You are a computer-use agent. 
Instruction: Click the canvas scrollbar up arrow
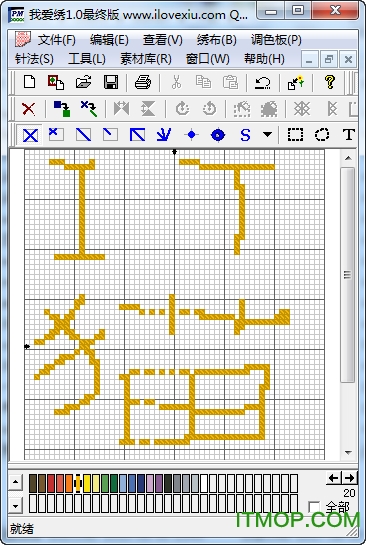pyautogui.click(x=348, y=158)
